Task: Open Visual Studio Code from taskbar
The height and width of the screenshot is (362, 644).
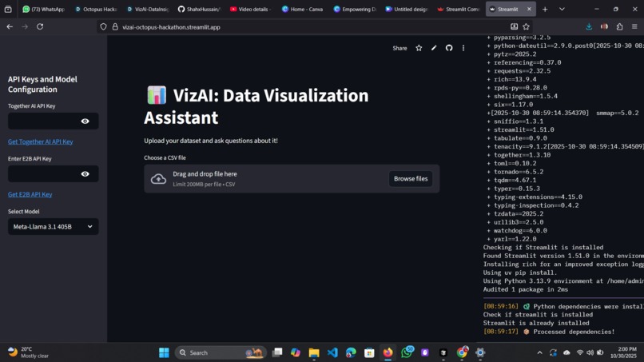Action: pyautogui.click(x=332, y=352)
